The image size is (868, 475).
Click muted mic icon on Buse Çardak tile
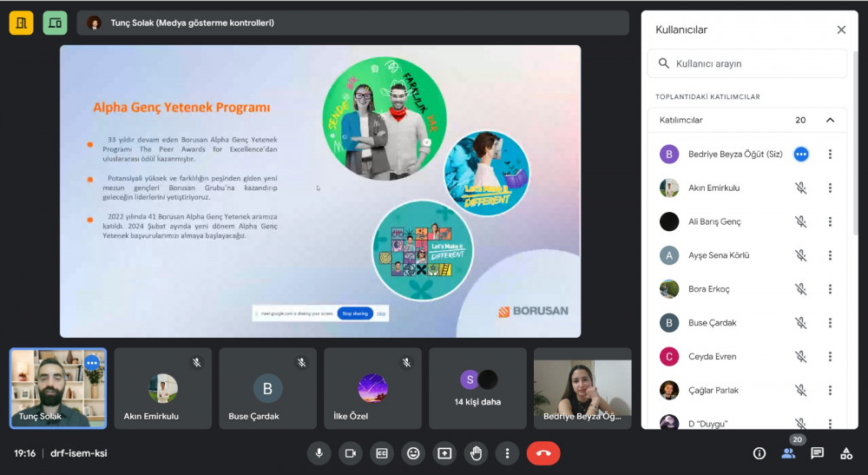301,363
